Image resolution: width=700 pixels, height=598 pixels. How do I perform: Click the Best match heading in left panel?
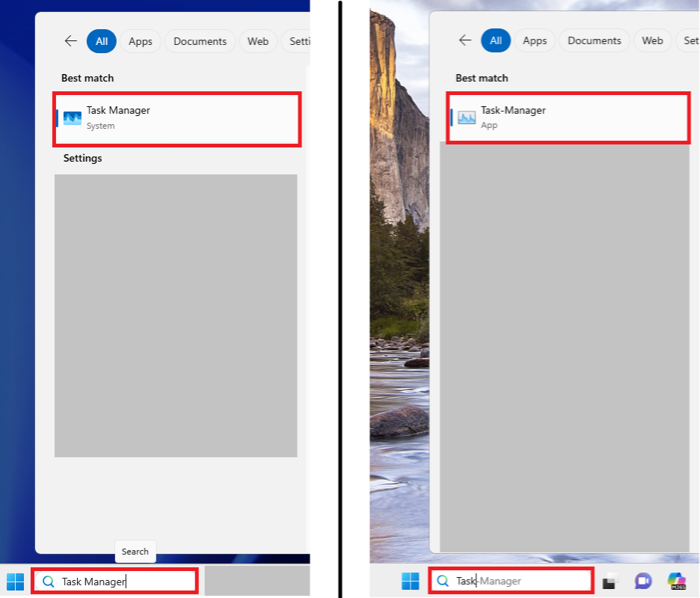coord(87,79)
